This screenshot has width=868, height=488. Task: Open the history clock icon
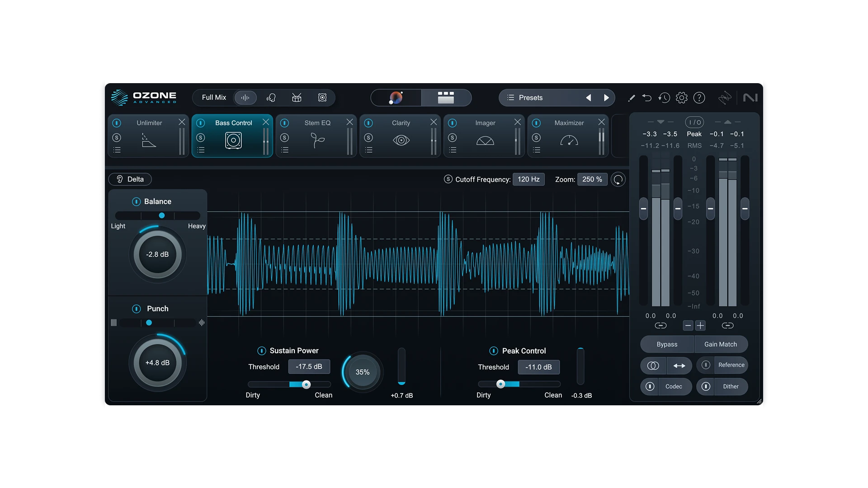(664, 98)
